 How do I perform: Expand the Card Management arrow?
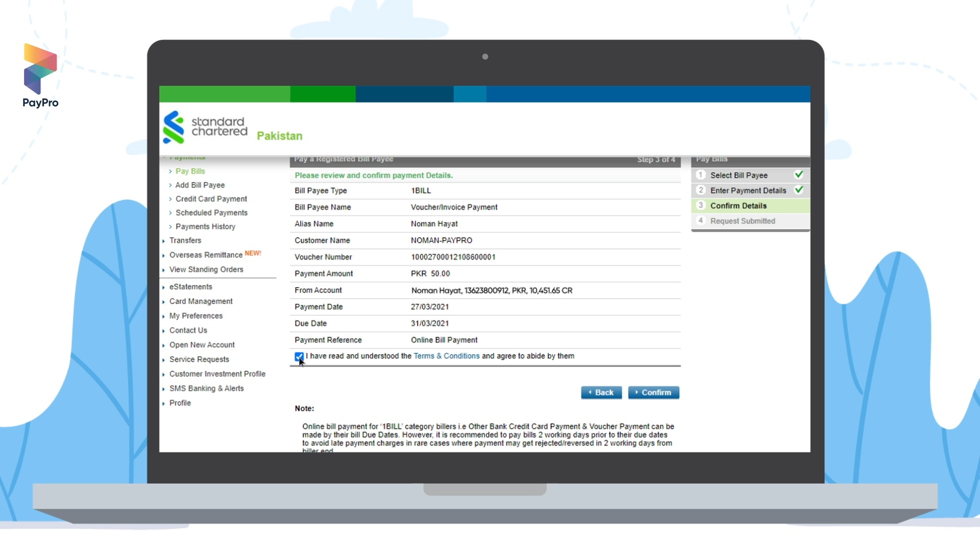coord(163,302)
